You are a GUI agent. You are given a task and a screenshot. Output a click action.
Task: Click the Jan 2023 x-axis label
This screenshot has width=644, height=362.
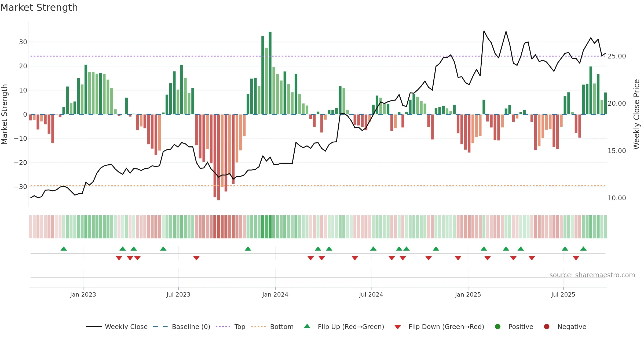pyautogui.click(x=83, y=295)
